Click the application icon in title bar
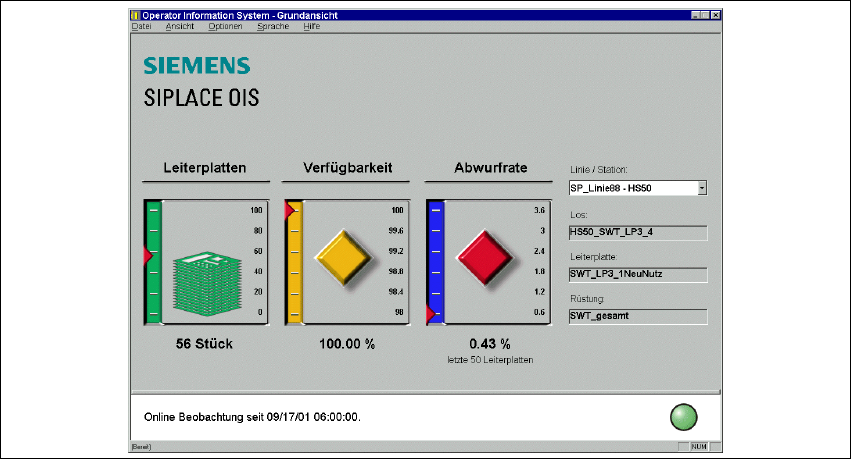The height and width of the screenshot is (459, 851). 135,15
